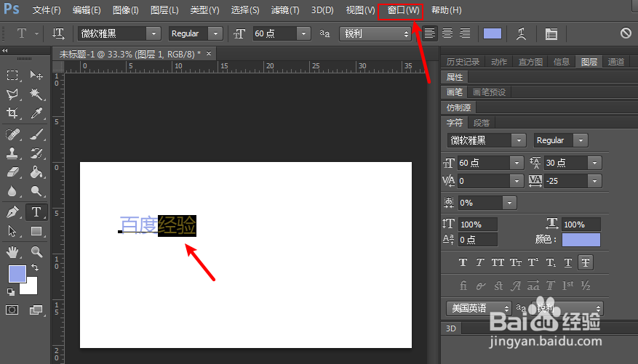Toggle Underline in Character panel
638x364 pixels.
pyautogui.click(x=568, y=262)
